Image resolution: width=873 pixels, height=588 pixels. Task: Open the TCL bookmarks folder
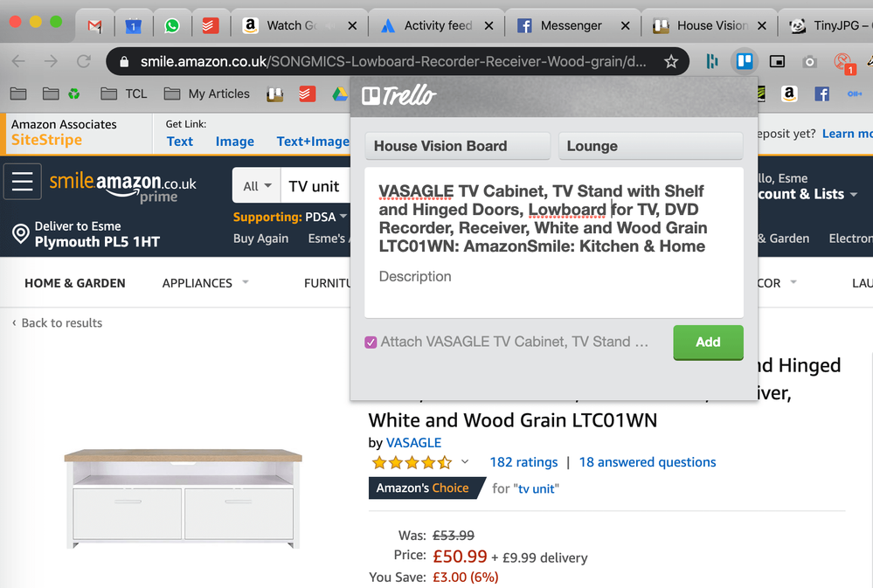tap(123, 93)
